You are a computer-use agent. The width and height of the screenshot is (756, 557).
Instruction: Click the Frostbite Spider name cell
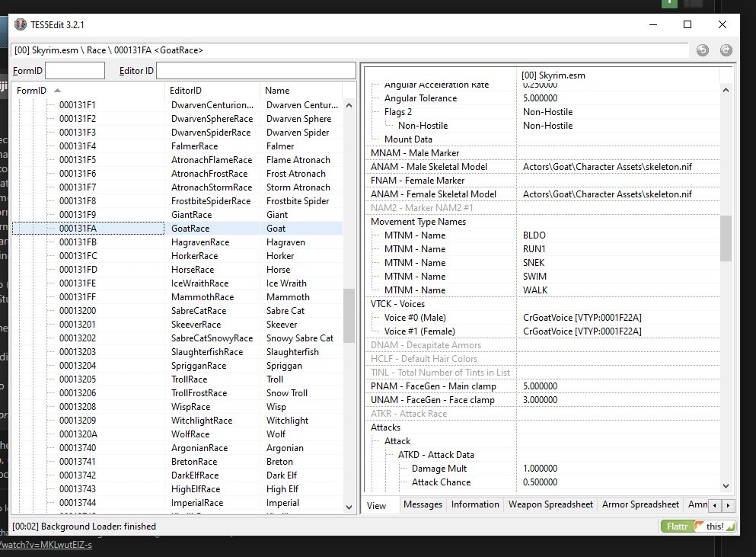298,201
